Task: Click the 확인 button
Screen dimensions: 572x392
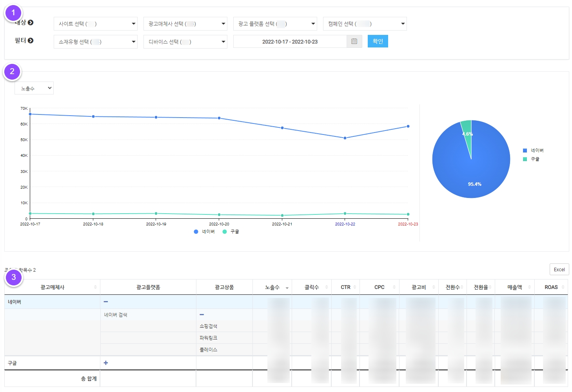Action: (378, 41)
